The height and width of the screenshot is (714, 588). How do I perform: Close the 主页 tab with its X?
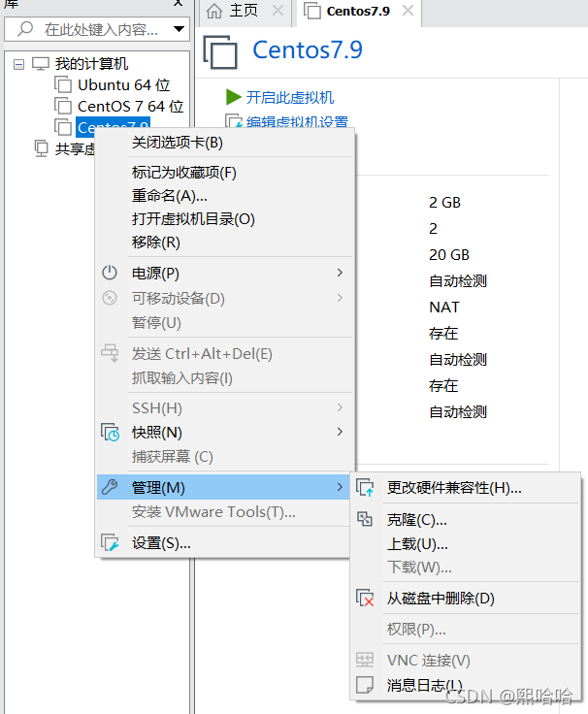point(278,11)
